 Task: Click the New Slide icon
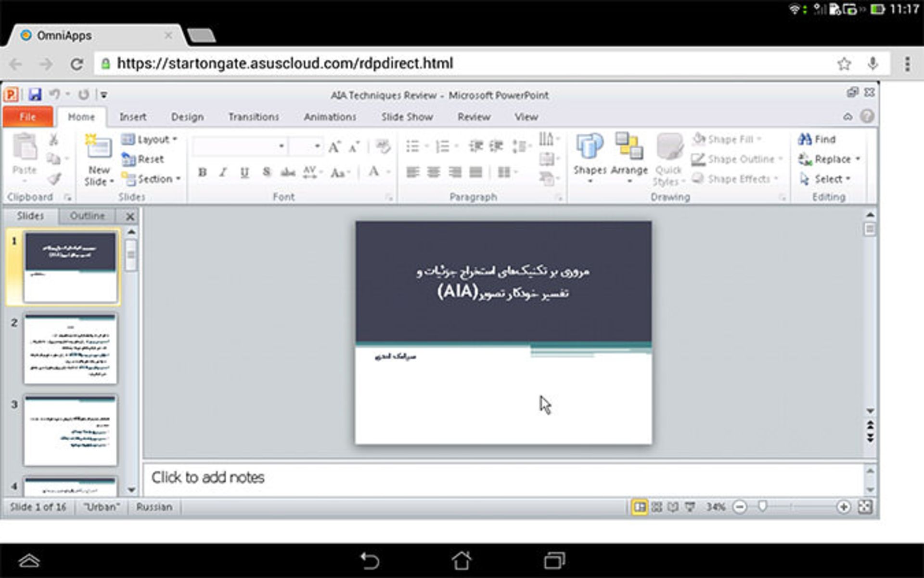click(x=98, y=146)
